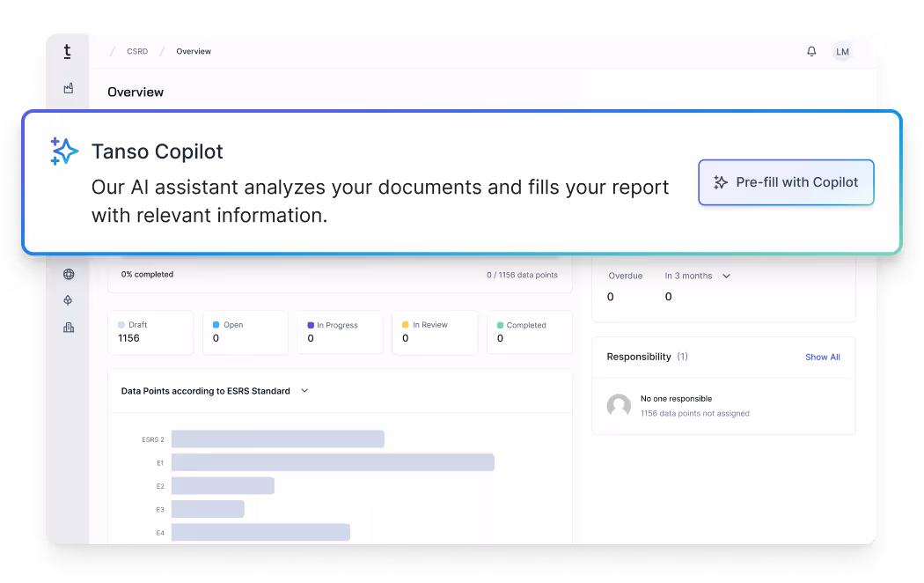Click the E3 chart bar
The image size is (924, 583).
[208, 509]
